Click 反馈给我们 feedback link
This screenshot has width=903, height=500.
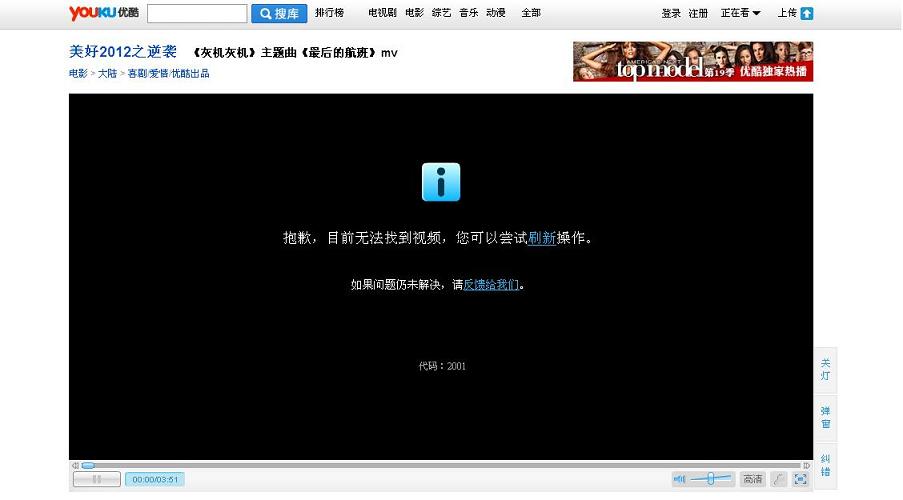491,284
